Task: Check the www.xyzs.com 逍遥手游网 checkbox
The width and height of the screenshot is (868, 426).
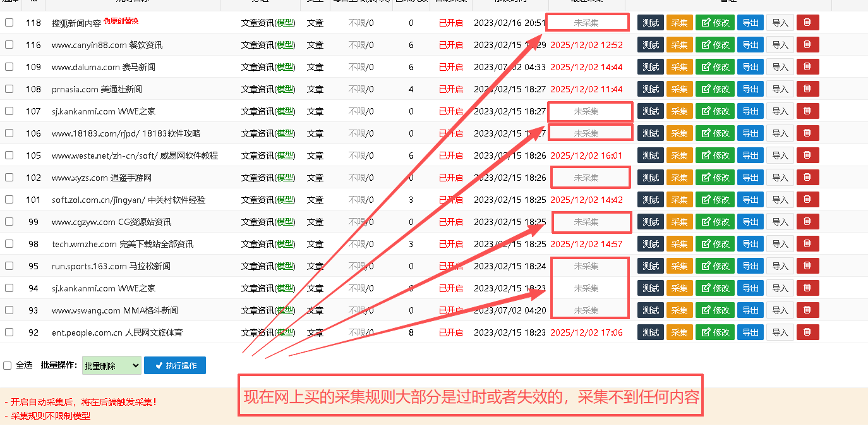Action: coord(9,178)
